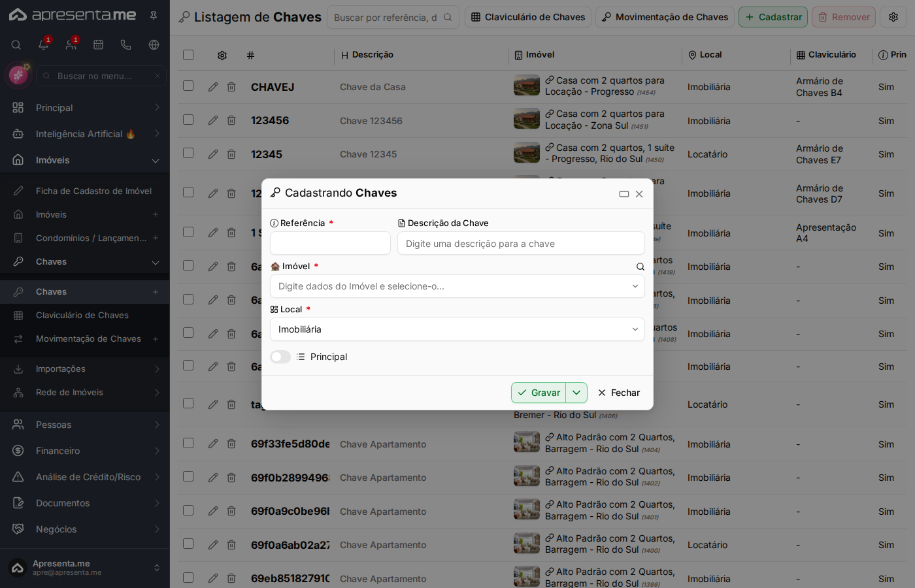Click the phone icon in sidebar

[126, 44]
